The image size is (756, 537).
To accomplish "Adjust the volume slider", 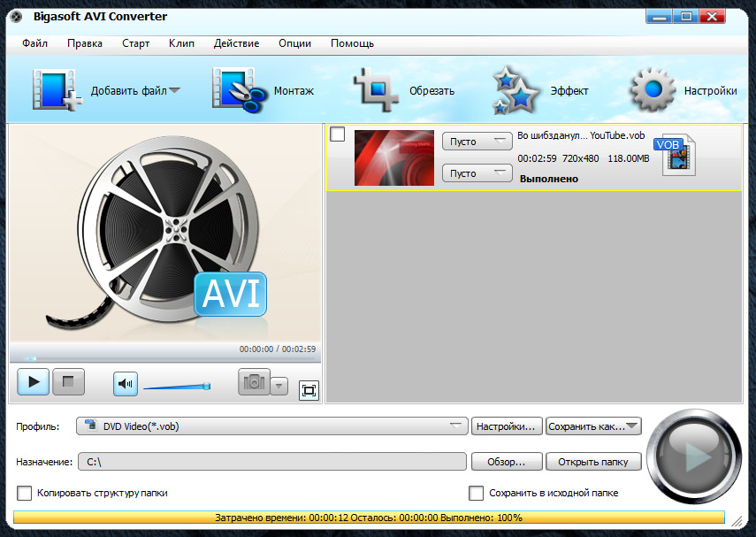I will (x=177, y=386).
